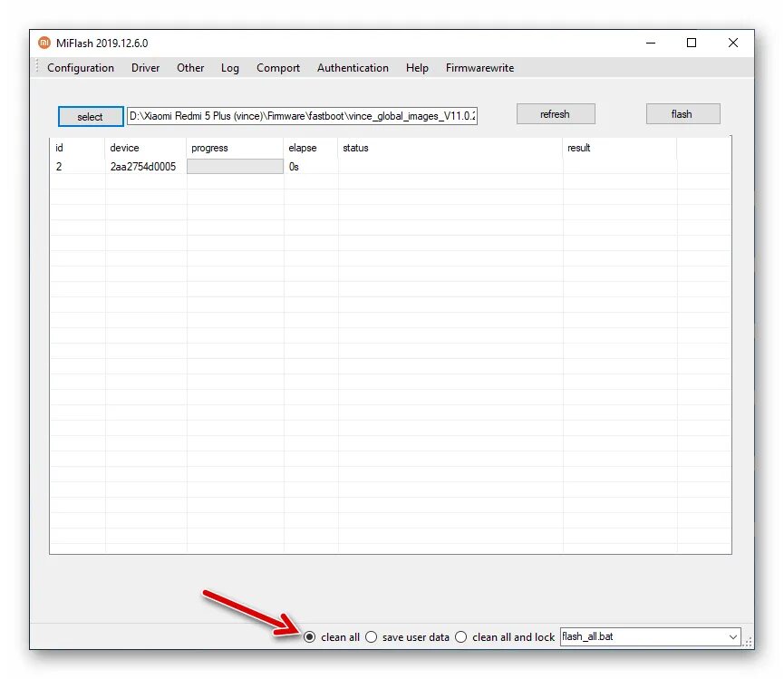Open the Log menu
The width and height of the screenshot is (784, 679).
[x=230, y=68]
